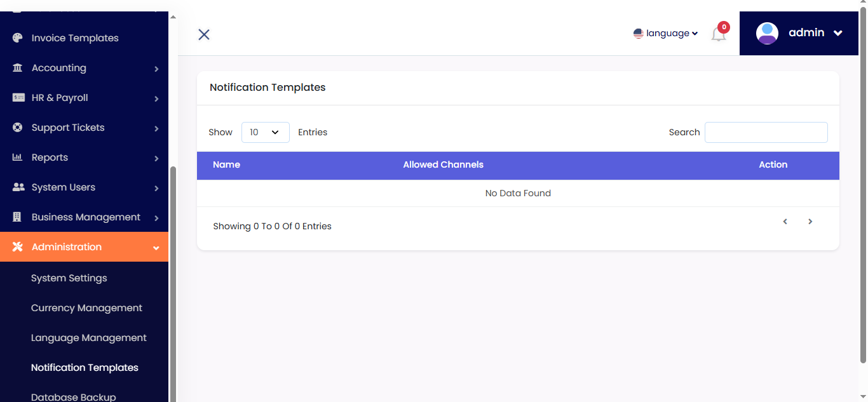The image size is (868, 402).
Task: Sort table by Name column
Action: click(226, 164)
